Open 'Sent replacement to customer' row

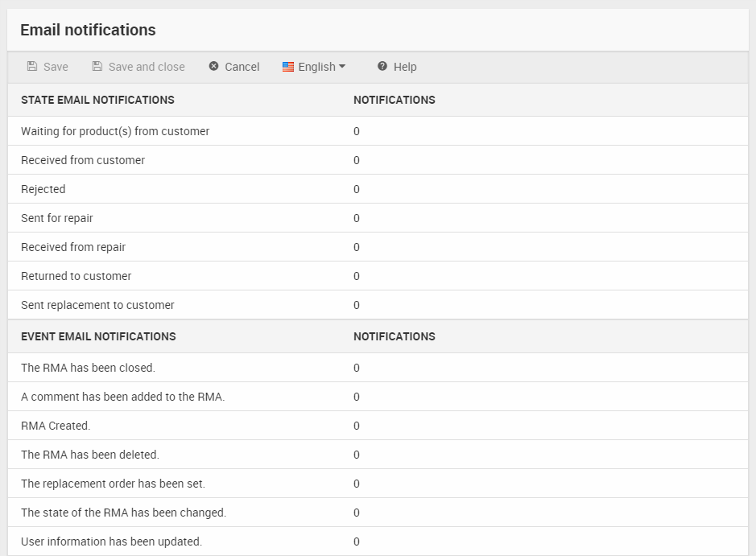(x=97, y=305)
